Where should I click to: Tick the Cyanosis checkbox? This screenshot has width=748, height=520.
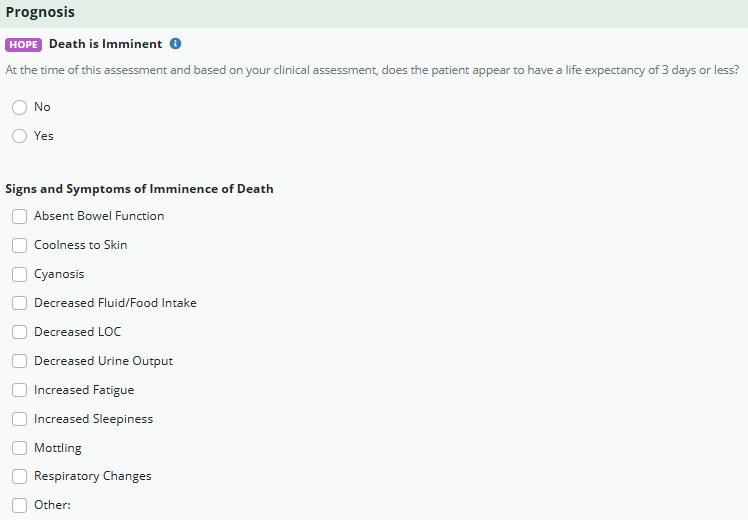(x=19, y=274)
